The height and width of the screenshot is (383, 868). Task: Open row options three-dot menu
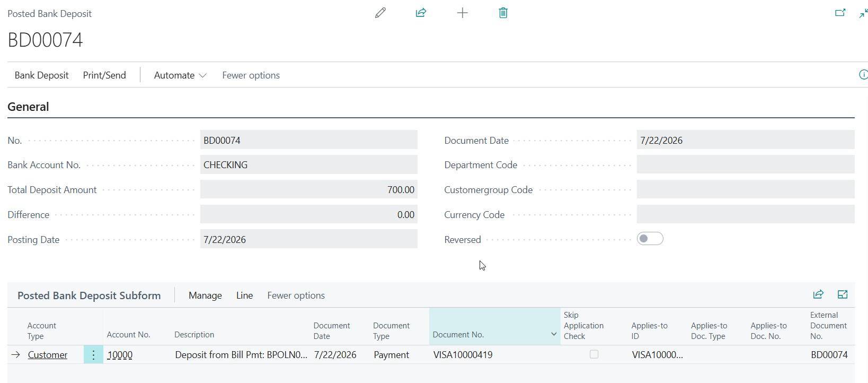[x=93, y=355]
